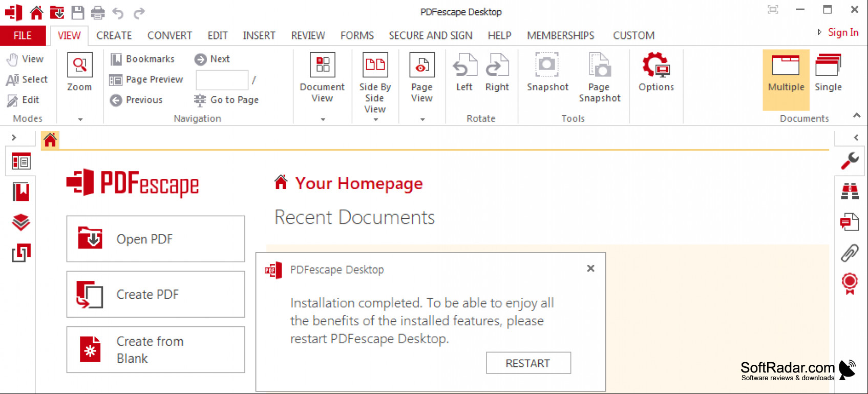Switch to the CONVERT tab
The width and height of the screenshot is (868, 394).
170,35
